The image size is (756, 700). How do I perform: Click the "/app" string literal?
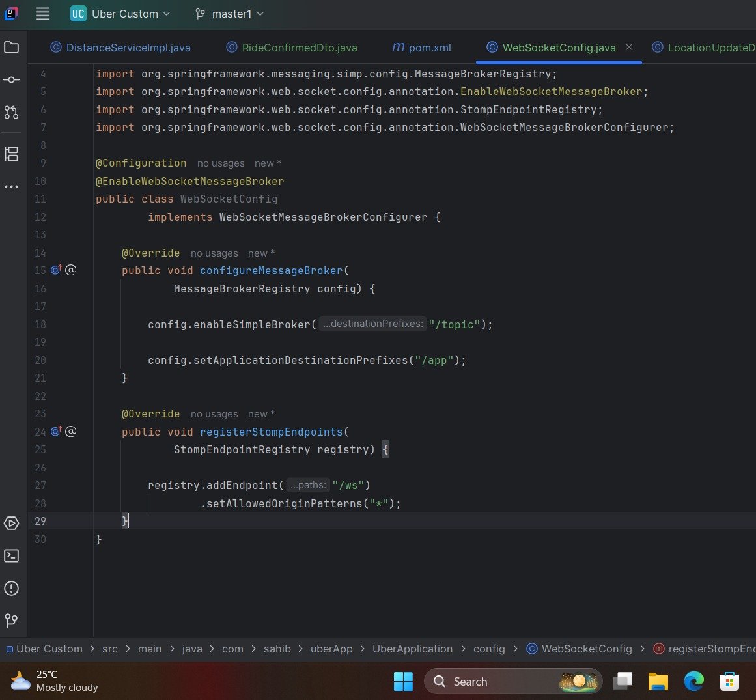[x=434, y=360]
